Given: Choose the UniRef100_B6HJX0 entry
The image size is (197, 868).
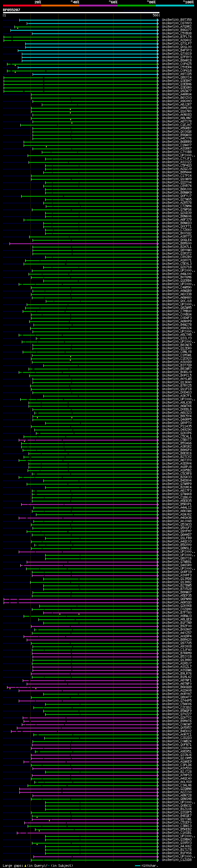Looking at the screenshot, I should [x=177, y=189].
